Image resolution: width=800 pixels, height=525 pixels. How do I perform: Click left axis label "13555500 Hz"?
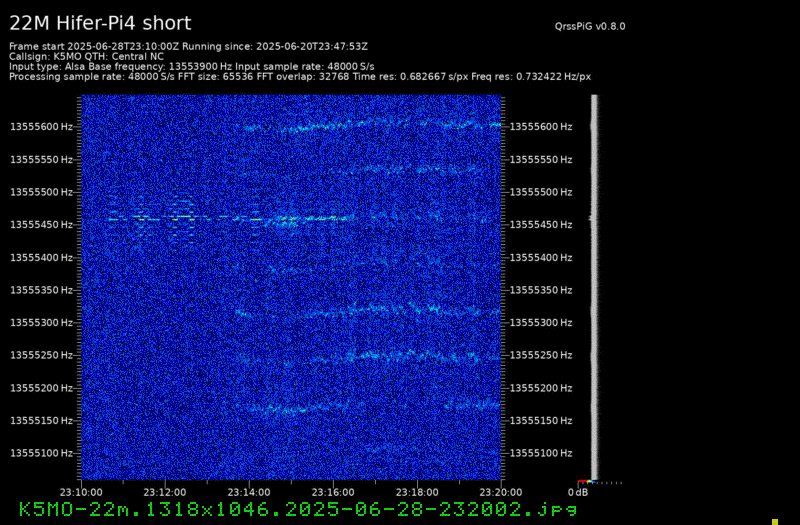click(42, 192)
